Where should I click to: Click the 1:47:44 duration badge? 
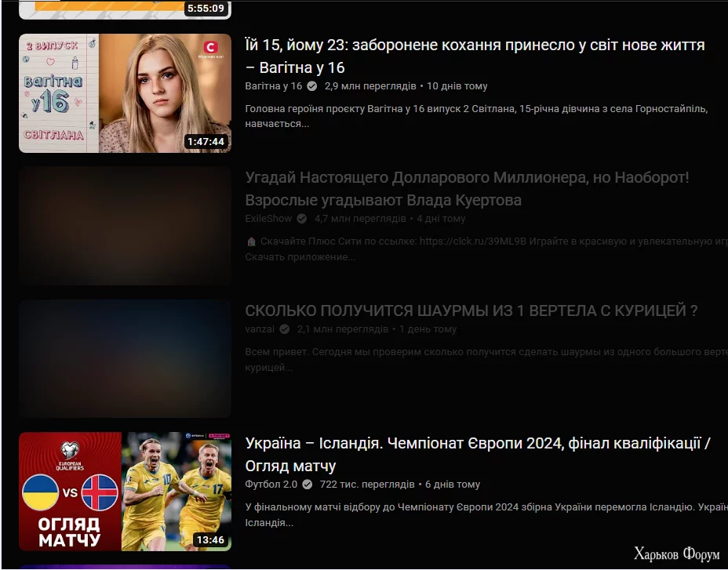[x=206, y=142]
